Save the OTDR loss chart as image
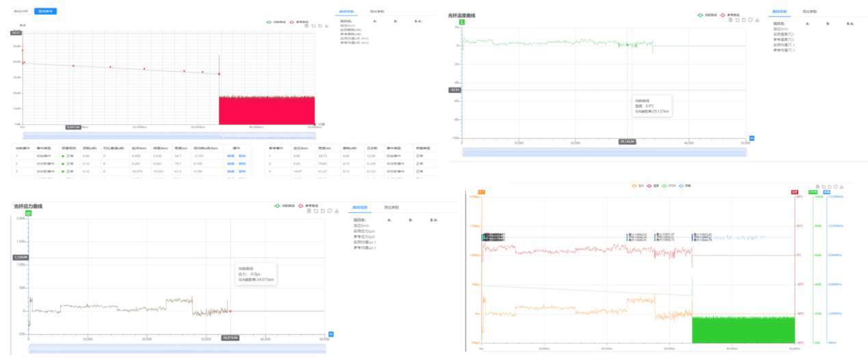 click(x=327, y=26)
